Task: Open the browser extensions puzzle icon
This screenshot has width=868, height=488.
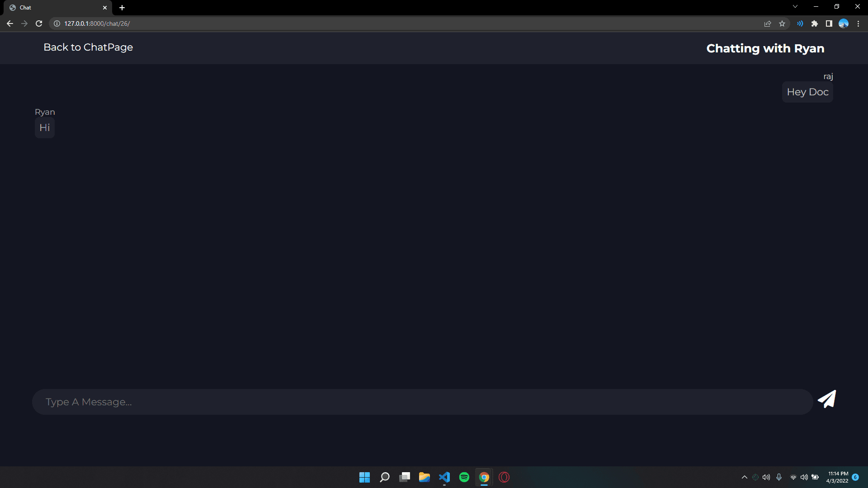Action: pyautogui.click(x=815, y=23)
